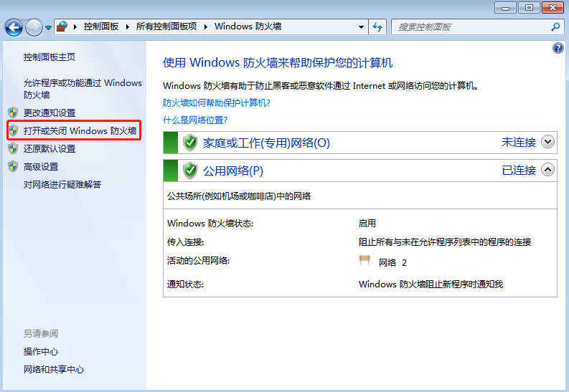Open the 防火墙如何帮助保护计算机? help link

point(216,102)
